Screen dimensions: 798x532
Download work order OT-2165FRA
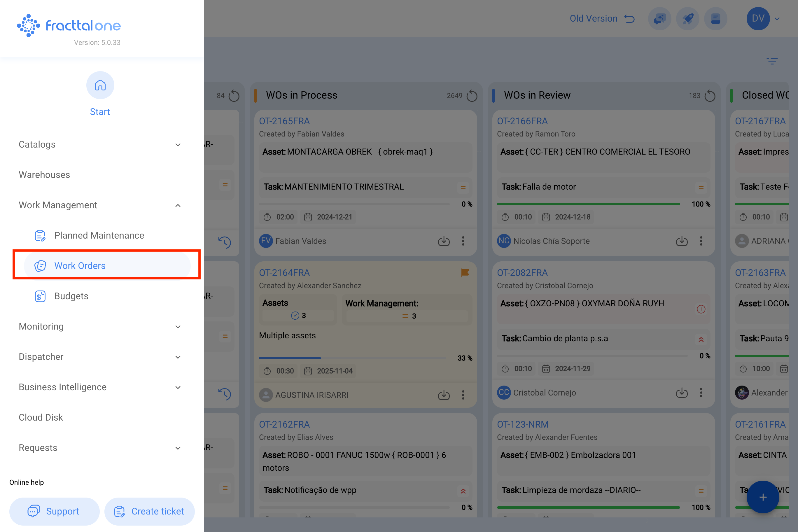443,241
